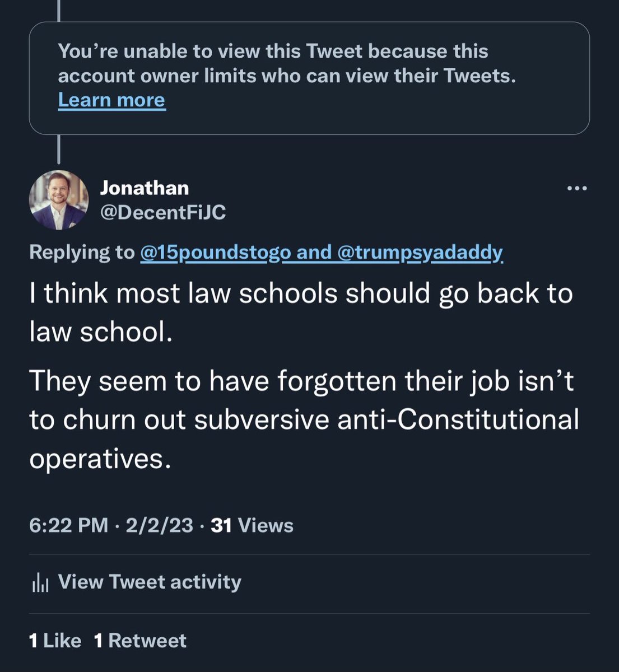Image resolution: width=619 pixels, height=672 pixels.
Task: Click the display name Jonathan
Action: coord(144,188)
